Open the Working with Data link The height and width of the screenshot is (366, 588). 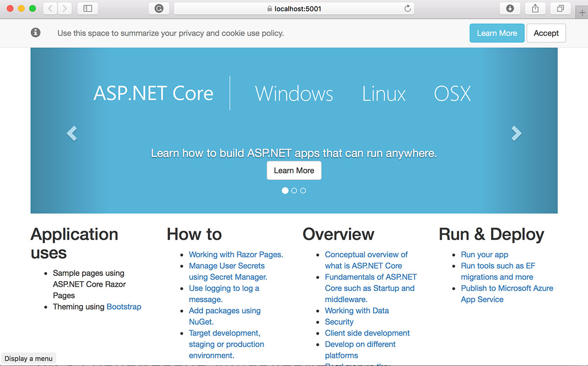[357, 311]
